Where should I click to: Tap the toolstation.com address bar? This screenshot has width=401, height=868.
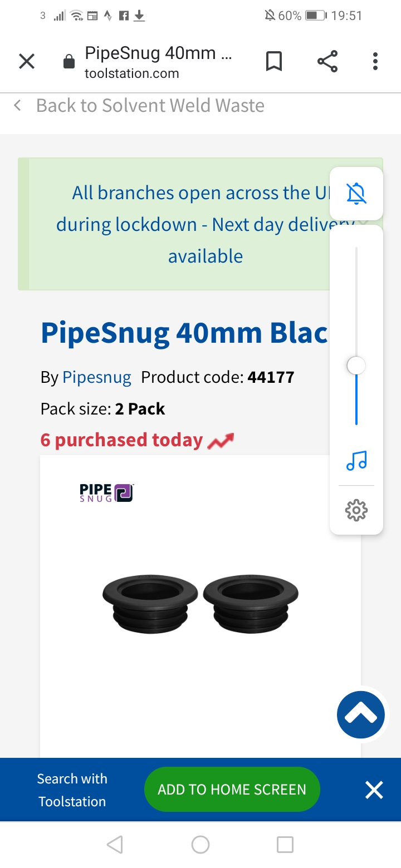(159, 62)
